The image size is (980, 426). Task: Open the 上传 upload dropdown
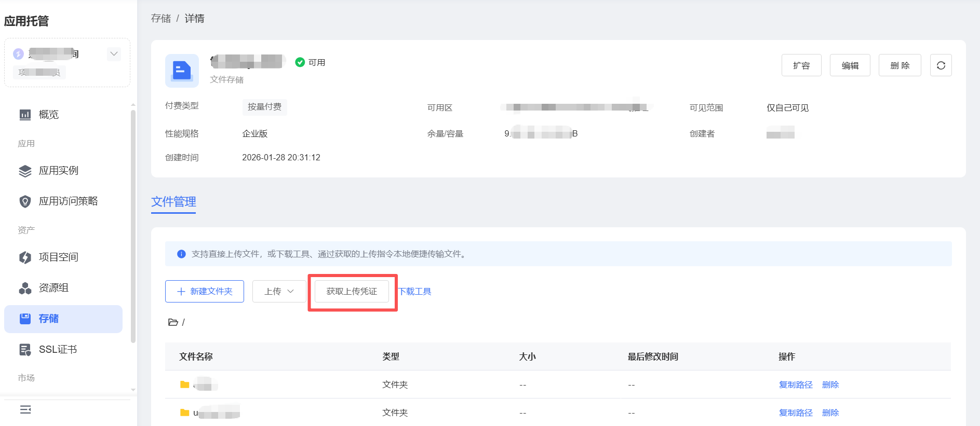[x=279, y=292]
